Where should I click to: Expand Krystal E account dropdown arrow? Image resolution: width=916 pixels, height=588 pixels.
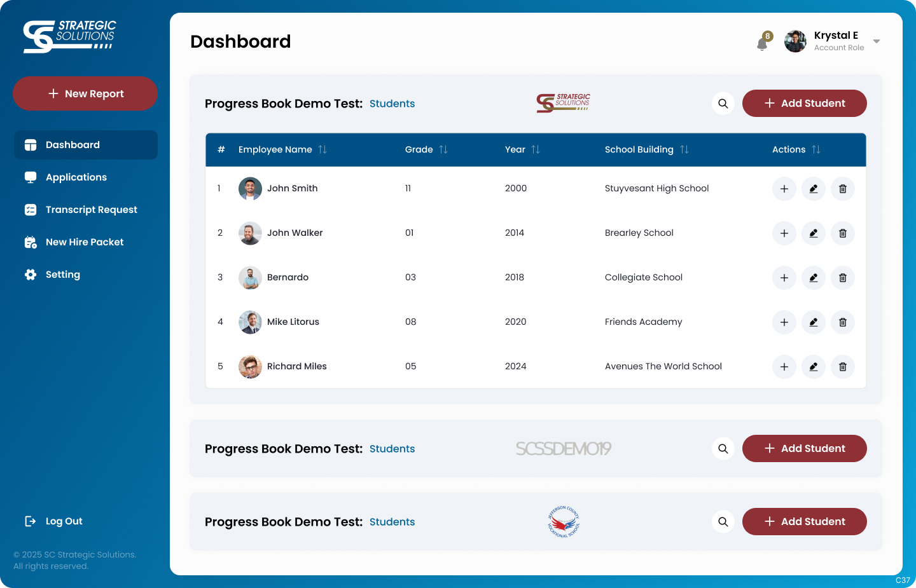(877, 41)
